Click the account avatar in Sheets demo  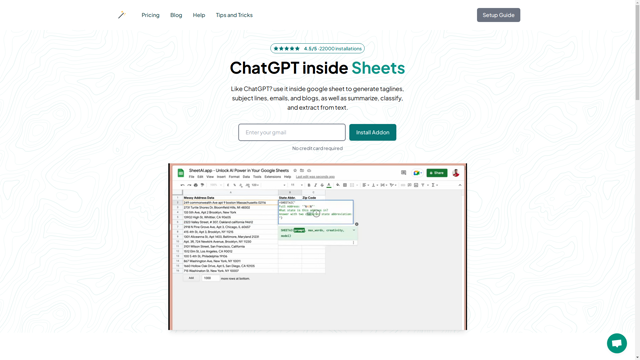click(456, 173)
